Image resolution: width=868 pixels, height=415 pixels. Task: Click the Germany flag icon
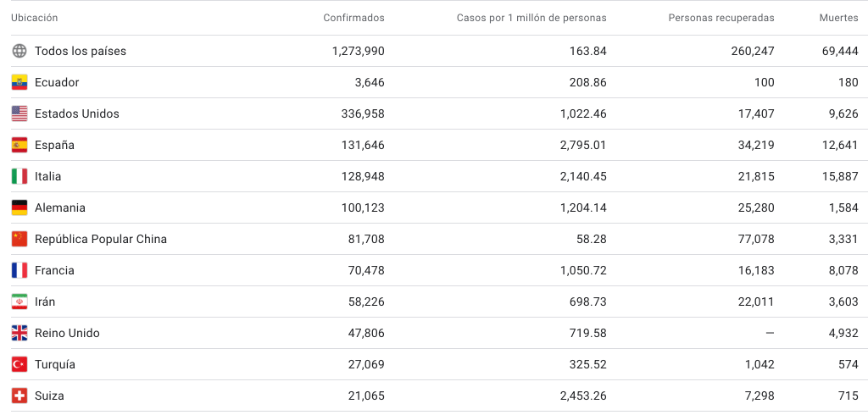click(19, 207)
